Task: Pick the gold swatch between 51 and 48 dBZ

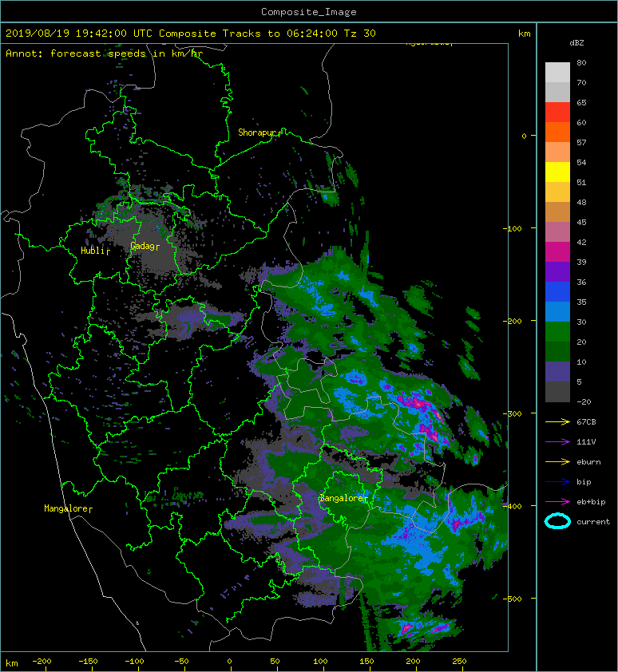Action: tap(557, 192)
